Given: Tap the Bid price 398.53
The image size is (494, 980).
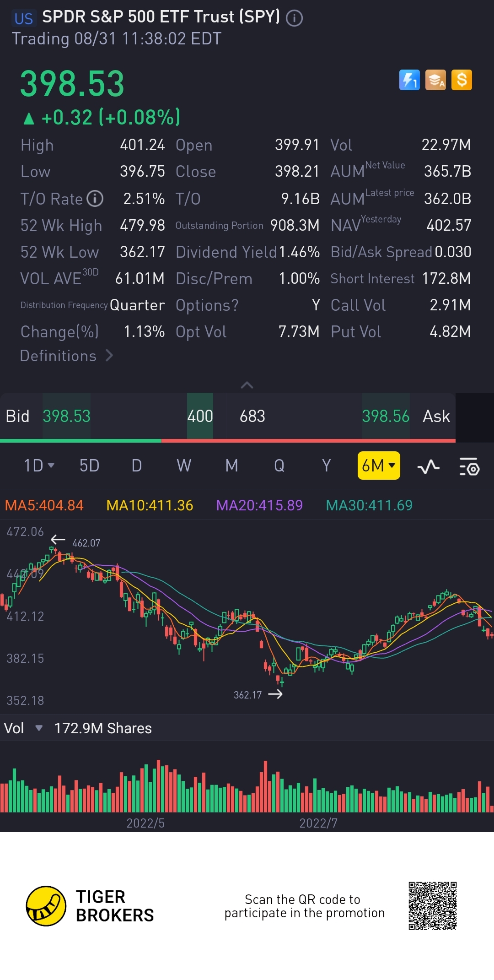Looking at the screenshot, I should point(66,416).
